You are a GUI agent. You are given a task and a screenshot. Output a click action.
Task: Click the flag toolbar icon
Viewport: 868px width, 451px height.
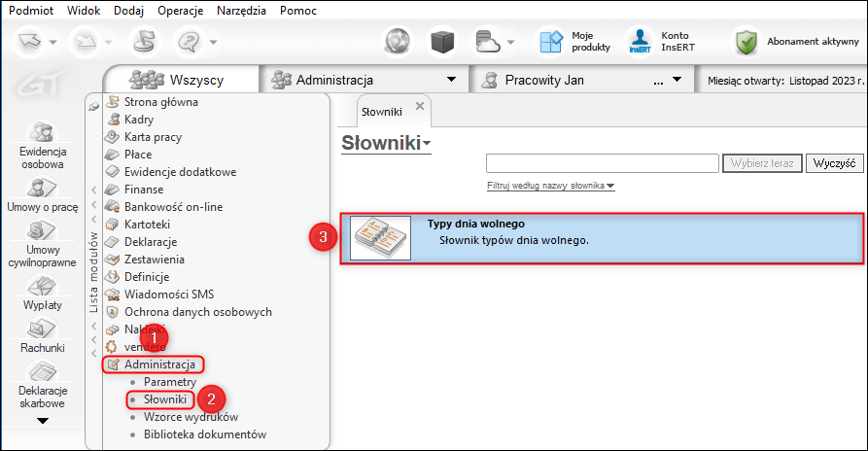point(144,42)
